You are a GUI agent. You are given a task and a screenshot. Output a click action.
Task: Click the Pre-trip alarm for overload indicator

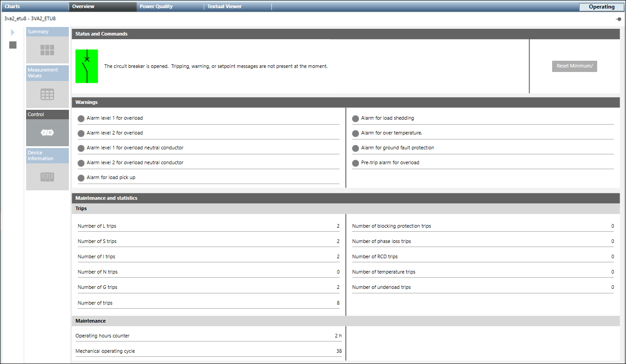355,163
